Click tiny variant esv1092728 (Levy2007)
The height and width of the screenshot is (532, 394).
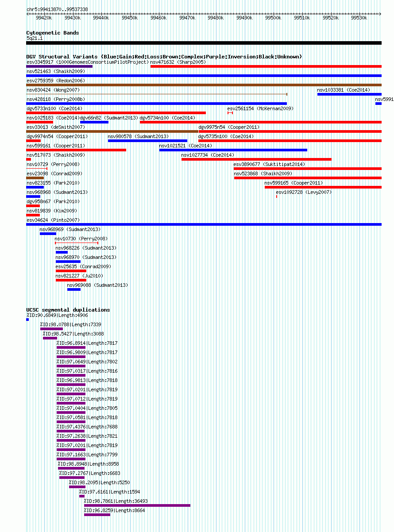coord(277,197)
